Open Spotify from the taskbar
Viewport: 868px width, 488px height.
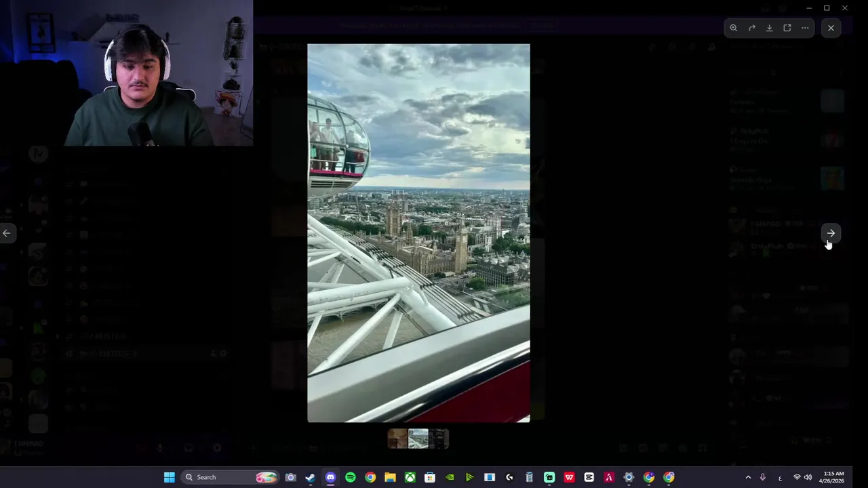(x=350, y=477)
